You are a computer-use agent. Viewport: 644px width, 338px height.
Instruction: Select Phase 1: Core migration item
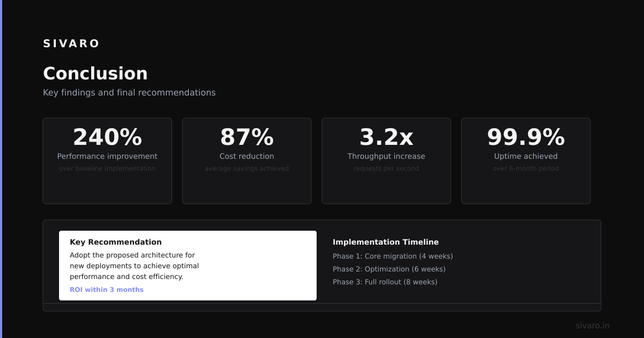(x=393, y=256)
